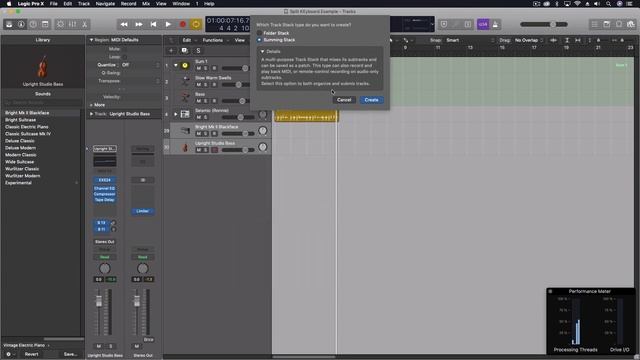Open the Mix menu in menu bar
Screen dimensions: 640x360
(146, 4)
